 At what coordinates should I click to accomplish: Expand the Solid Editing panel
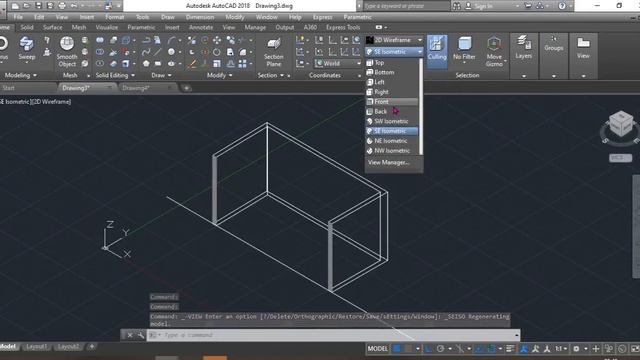click(x=115, y=75)
